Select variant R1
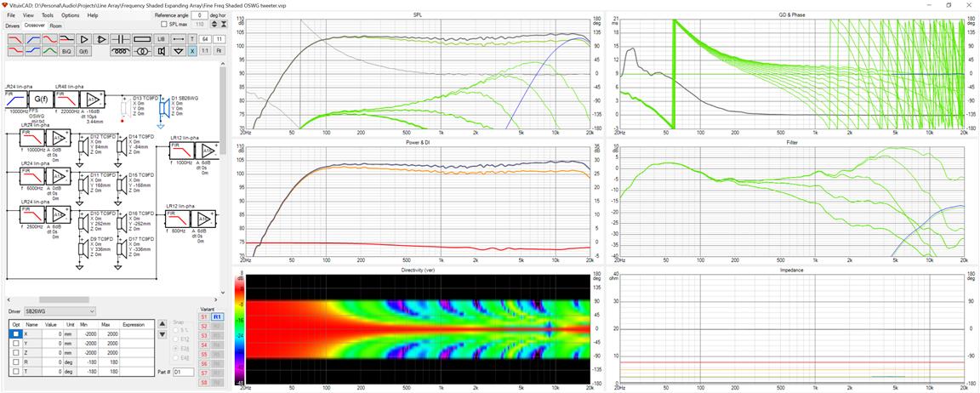This screenshot has width=980, height=393. pos(217,317)
